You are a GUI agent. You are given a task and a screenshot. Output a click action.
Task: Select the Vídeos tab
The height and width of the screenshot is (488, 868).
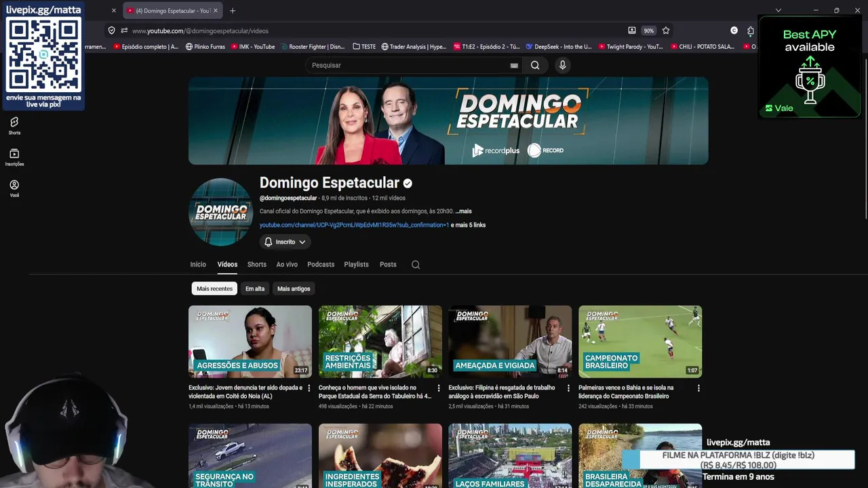pos(227,264)
